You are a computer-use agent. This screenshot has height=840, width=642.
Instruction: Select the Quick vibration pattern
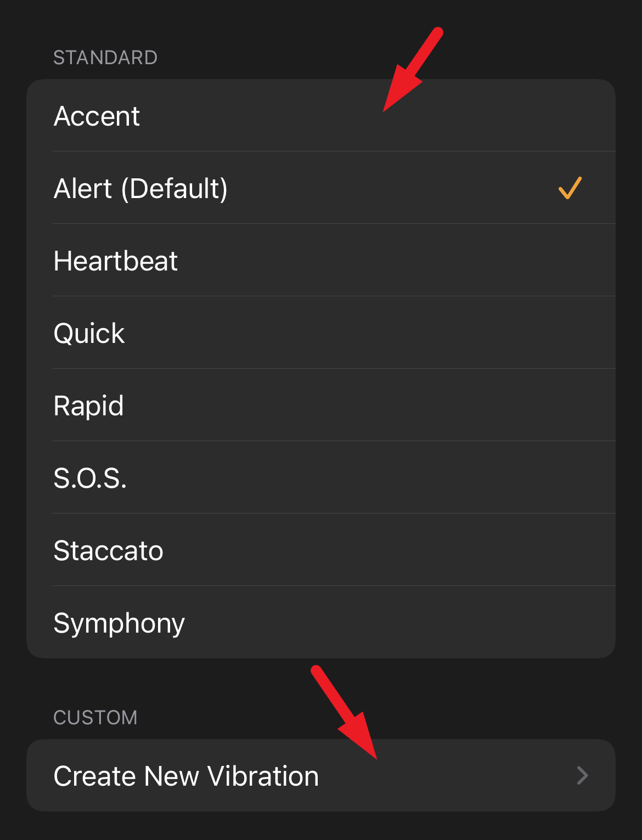coord(321,333)
